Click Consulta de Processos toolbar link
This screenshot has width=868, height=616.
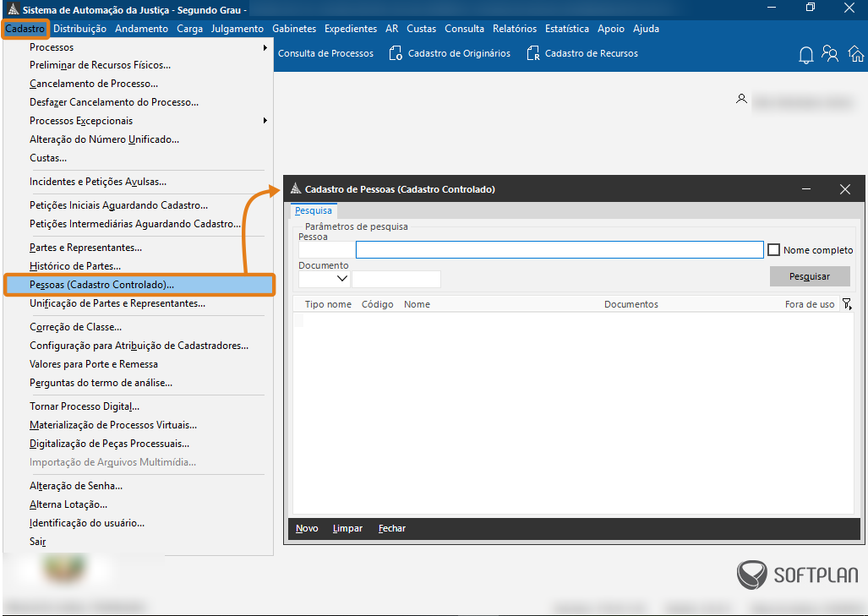point(325,53)
